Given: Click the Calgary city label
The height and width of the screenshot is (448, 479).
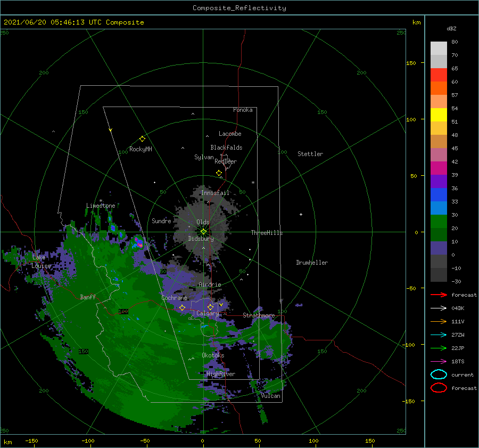Looking at the screenshot, I should (208, 313).
